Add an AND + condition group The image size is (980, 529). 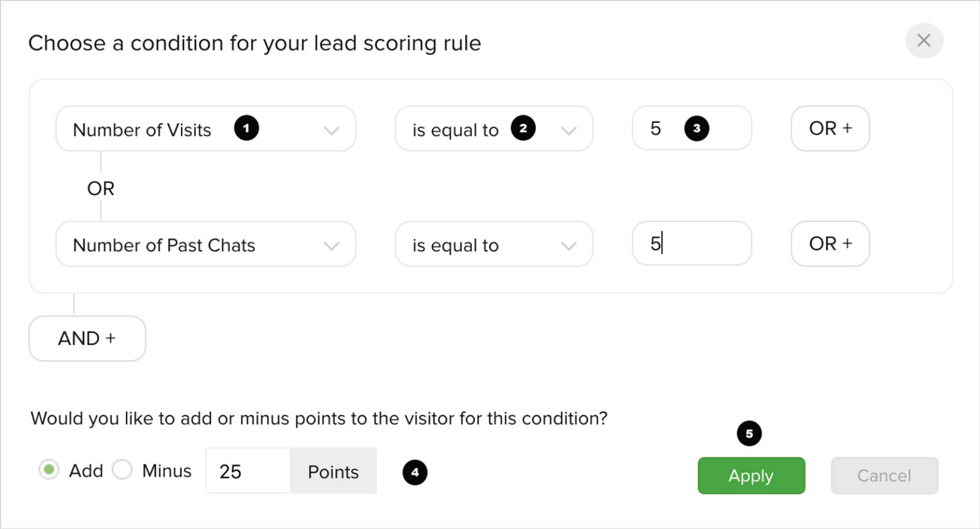(x=87, y=338)
